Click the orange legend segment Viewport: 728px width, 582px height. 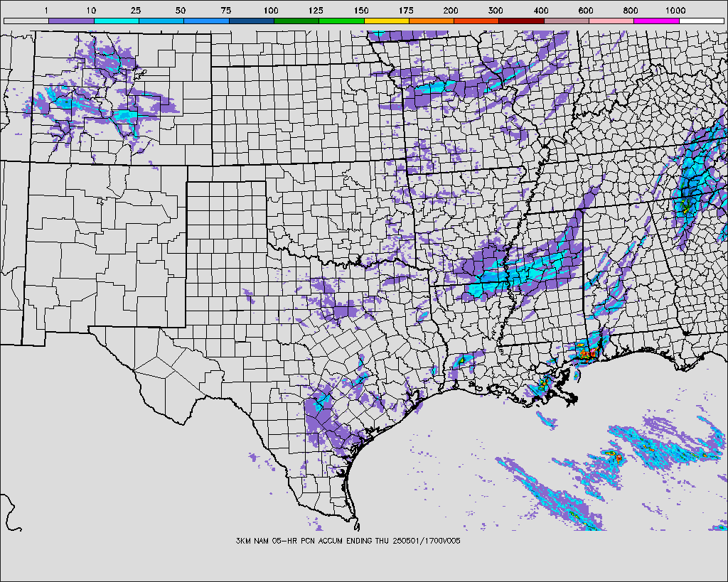(x=432, y=21)
